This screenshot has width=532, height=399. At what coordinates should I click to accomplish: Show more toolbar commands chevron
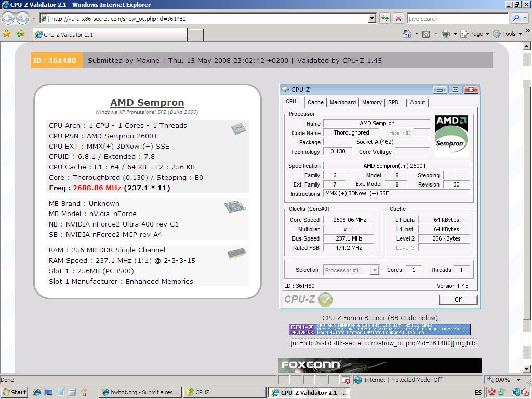coord(528,31)
